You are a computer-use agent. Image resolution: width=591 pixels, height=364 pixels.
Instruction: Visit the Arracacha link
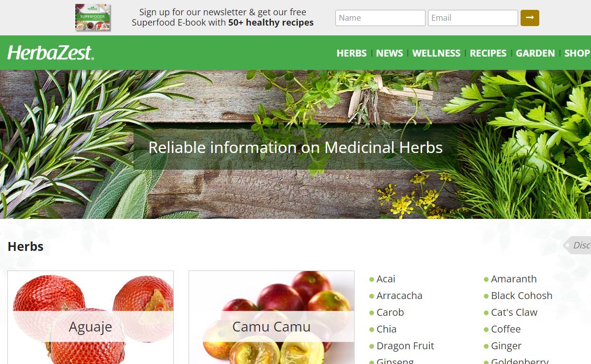399,296
